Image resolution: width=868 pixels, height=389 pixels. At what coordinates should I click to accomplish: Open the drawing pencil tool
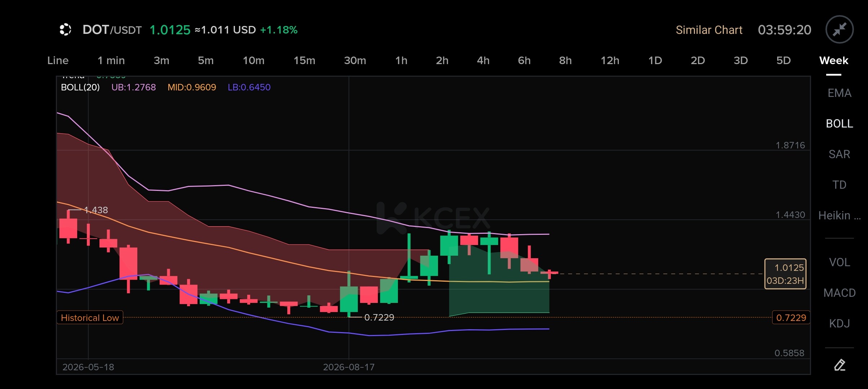point(840,365)
